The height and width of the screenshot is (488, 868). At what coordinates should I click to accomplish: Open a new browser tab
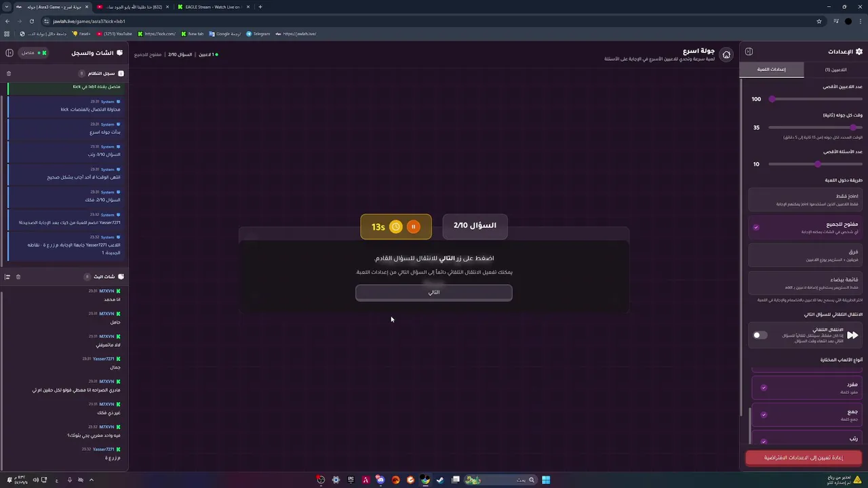260,7
